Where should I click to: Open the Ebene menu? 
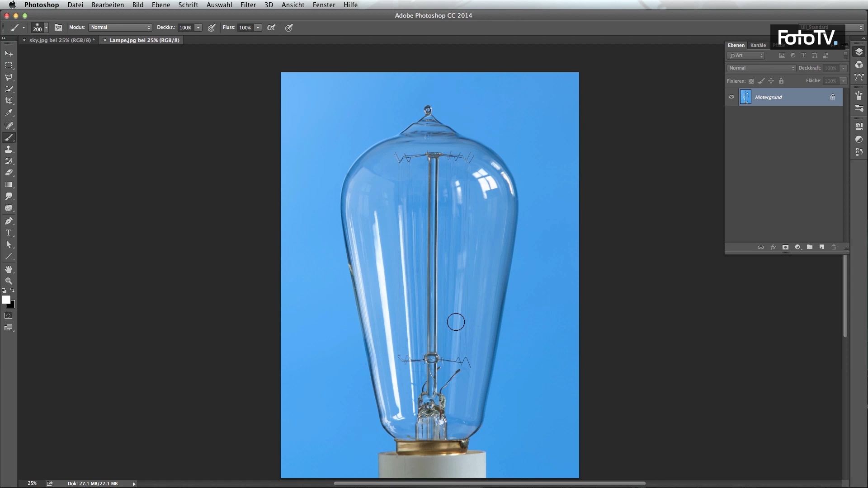161,5
